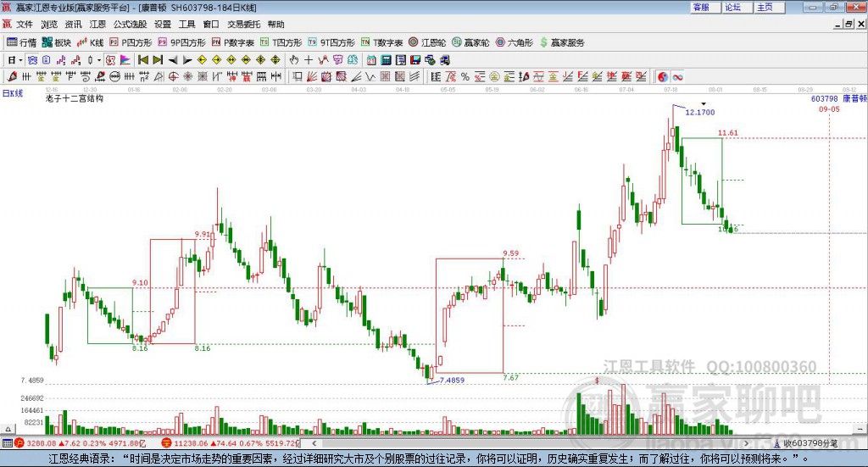Open the 行情 market quotes view

[21, 42]
